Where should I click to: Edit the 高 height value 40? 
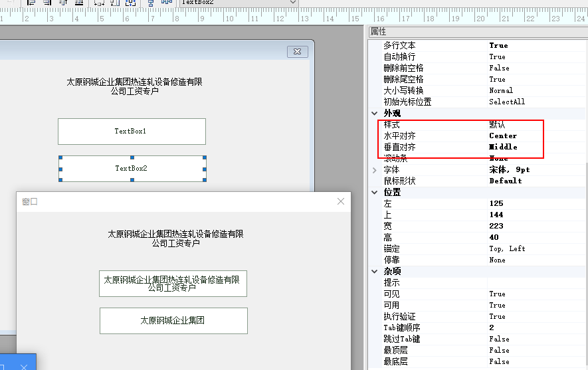pos(494,237)
